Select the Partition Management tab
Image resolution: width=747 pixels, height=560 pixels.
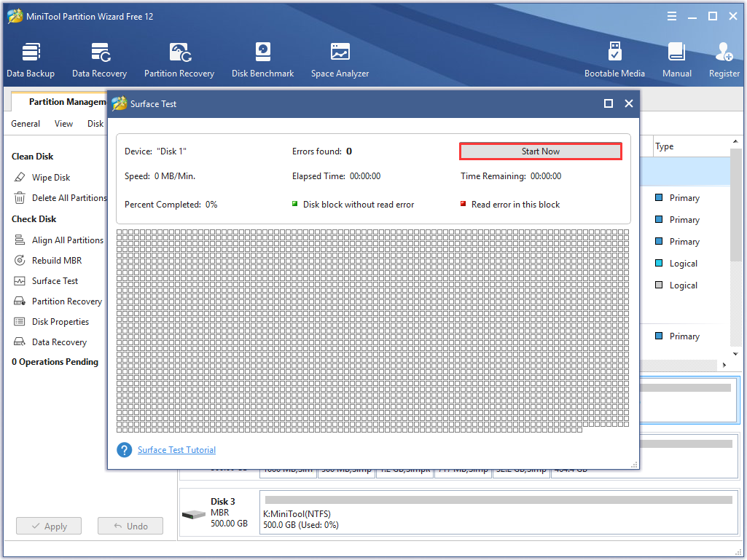point(60,102)
